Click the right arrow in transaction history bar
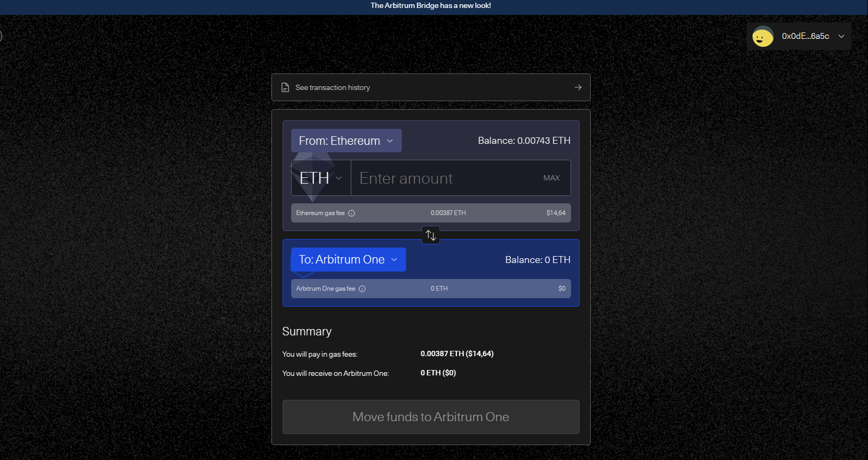The width and height of the screenshot is (868, 460). pos(578,87)
